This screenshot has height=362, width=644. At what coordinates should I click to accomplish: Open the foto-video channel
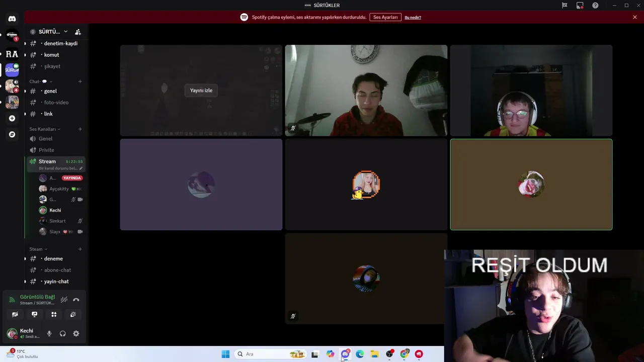click(x=56, y=103)
